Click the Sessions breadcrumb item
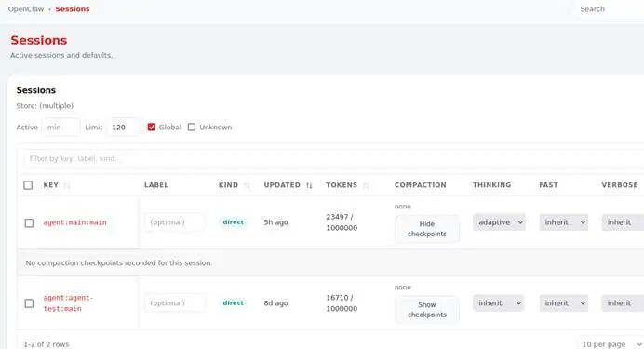The height and width of the screenshot is (349, 644). pos(73,9)
